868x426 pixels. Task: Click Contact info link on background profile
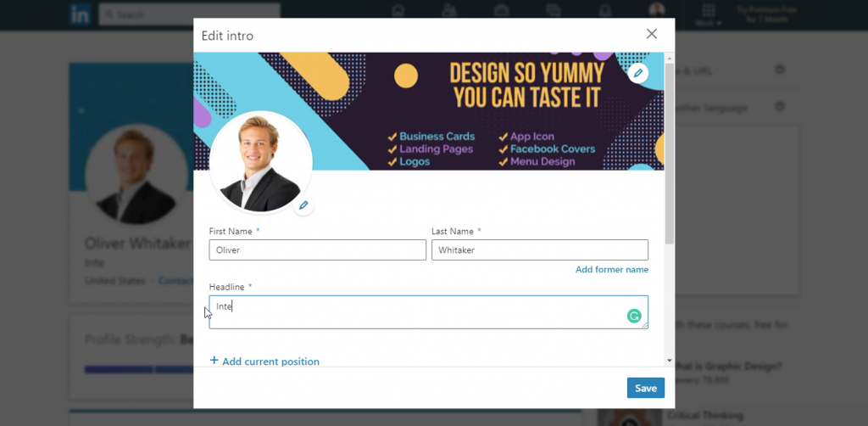(x=175, y=281)
